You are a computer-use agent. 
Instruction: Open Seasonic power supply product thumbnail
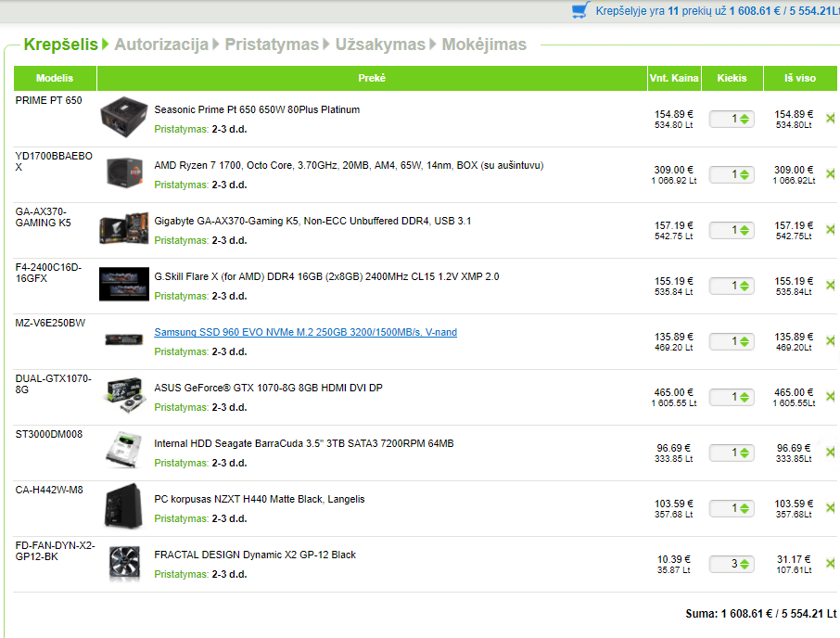point(123,118)
